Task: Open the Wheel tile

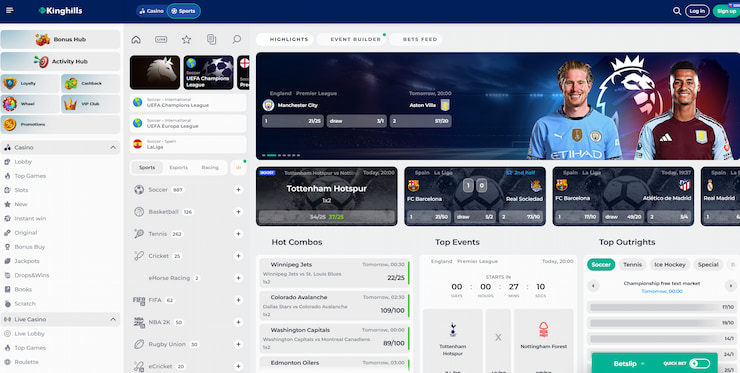Action: pyautogui.click(x=30, y=104)
